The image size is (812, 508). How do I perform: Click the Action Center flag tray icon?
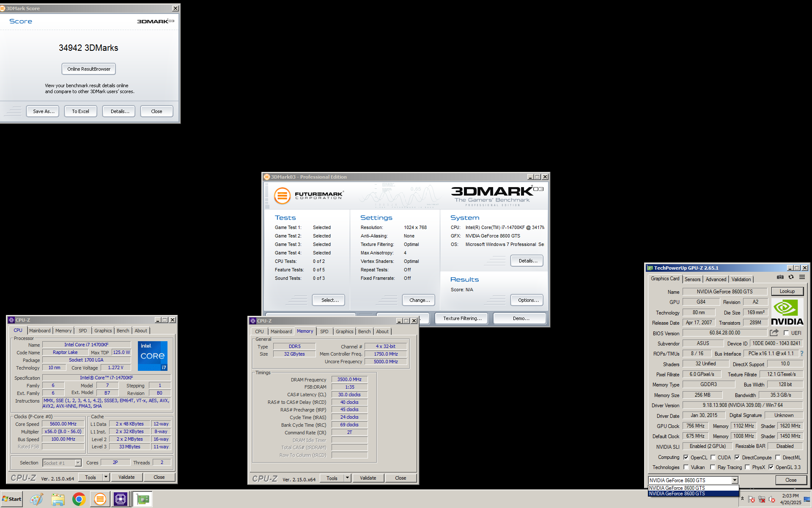pos(752,500)
